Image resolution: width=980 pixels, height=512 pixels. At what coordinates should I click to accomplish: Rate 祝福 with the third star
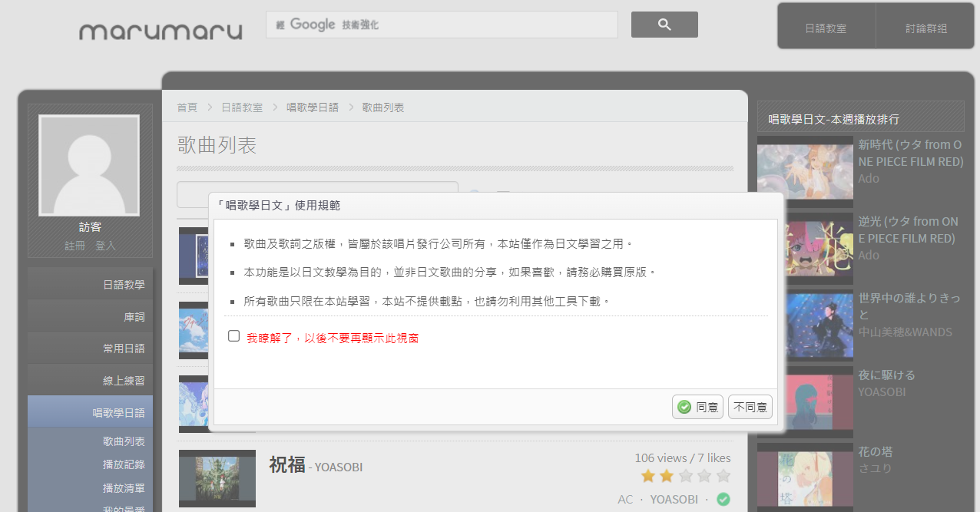click(x=686, y=476)
